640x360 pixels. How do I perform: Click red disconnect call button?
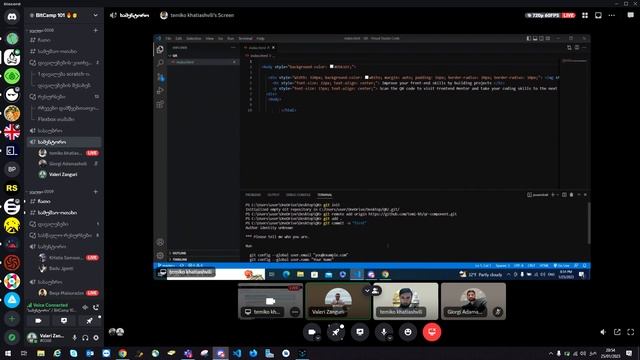pos(432,332)
